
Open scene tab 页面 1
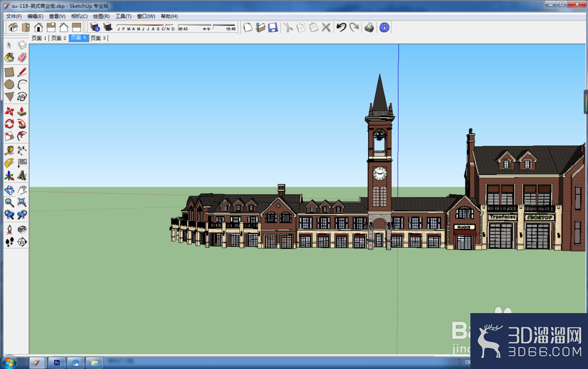[39, 38]
